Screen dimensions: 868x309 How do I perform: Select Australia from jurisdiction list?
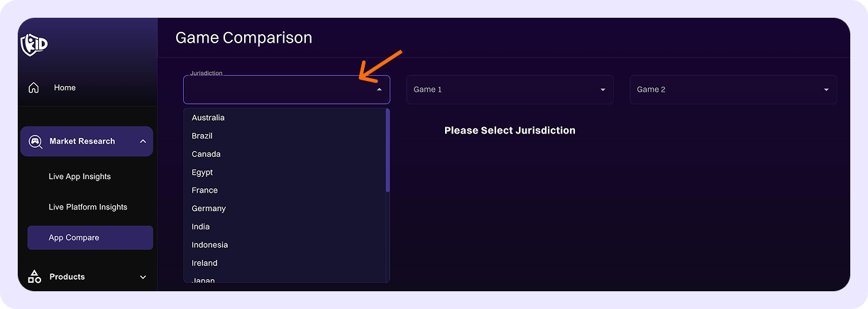coord(208,118)
